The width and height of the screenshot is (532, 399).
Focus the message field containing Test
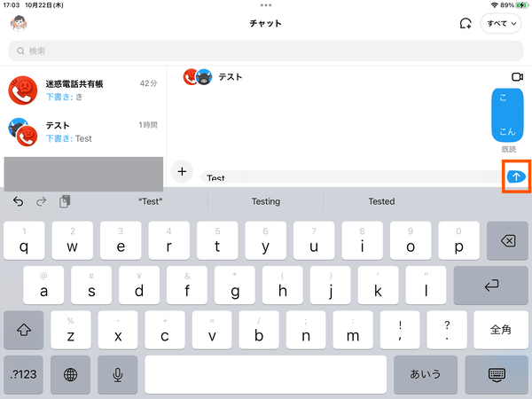tap(351, 177)
